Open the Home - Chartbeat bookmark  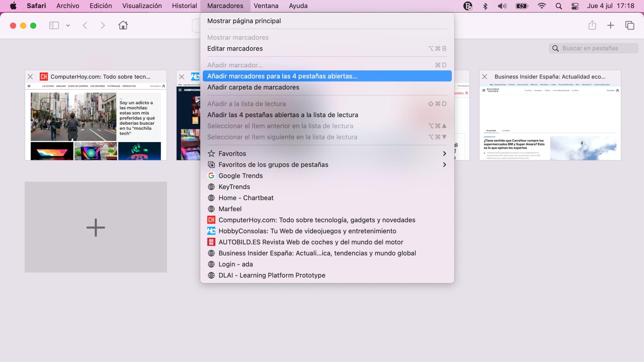[327, 198]
